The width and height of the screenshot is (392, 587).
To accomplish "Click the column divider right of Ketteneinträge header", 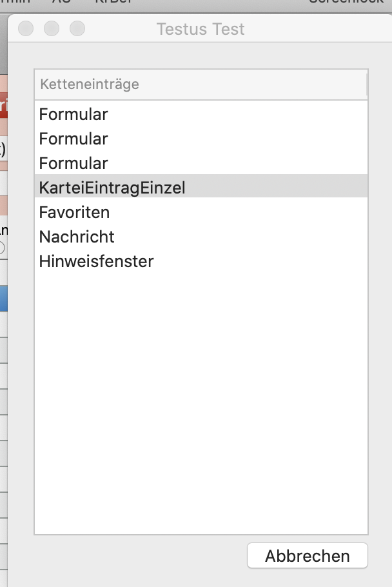I will click(367, 85).
